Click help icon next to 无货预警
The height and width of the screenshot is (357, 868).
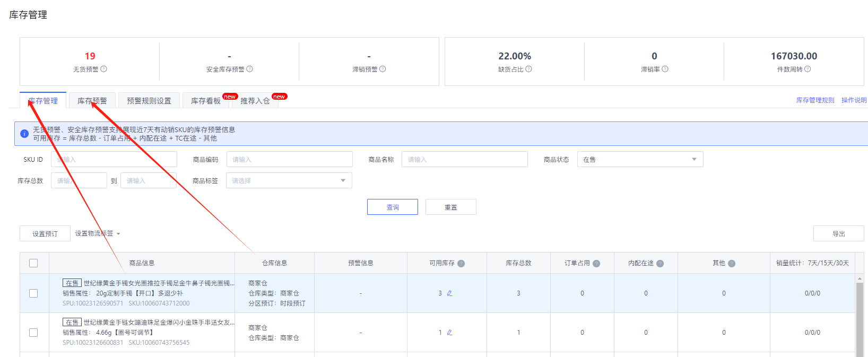click(x=104, y=69)
